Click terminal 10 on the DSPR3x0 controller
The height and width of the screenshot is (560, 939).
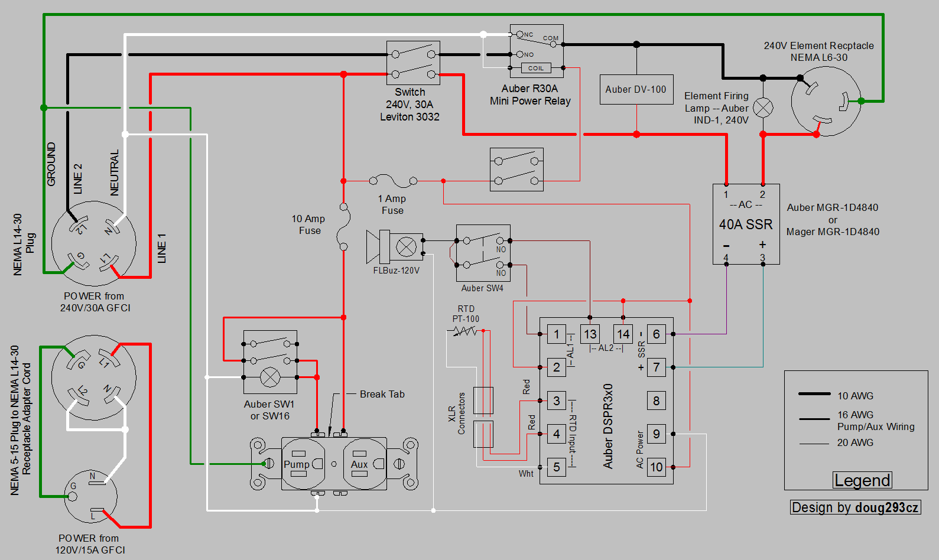(x=657, y=467)
